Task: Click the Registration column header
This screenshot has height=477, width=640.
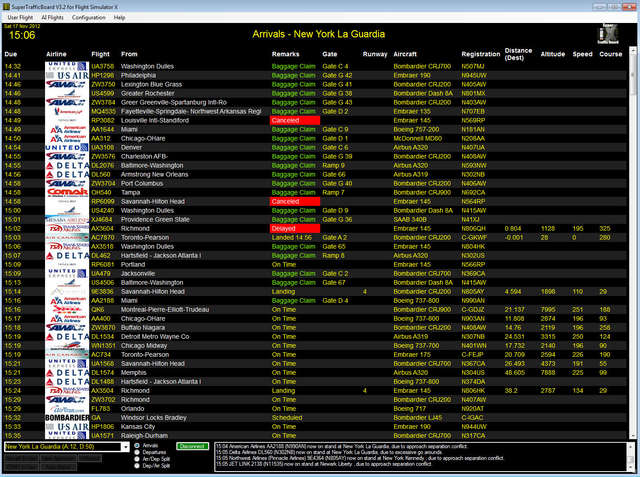Action: (480, 54)
